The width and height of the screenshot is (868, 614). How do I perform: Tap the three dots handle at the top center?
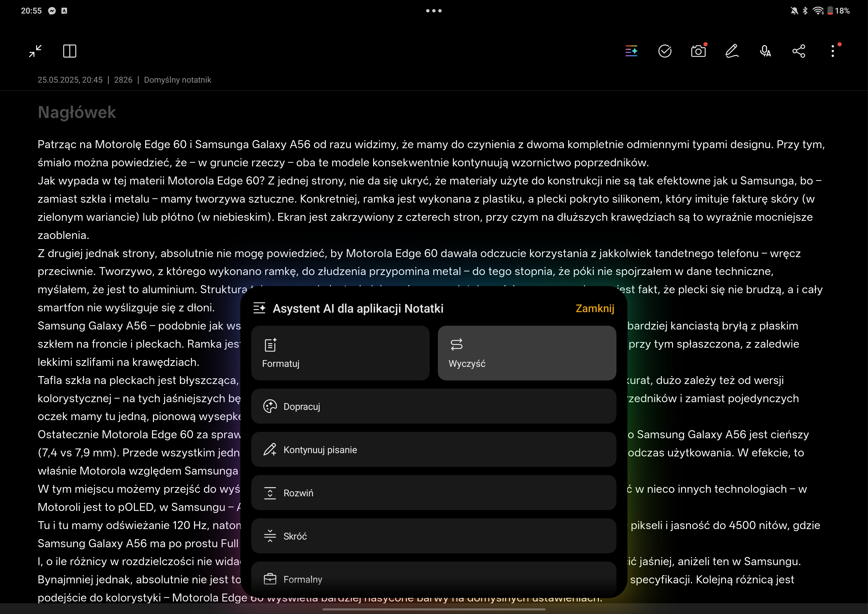[434, 10]
